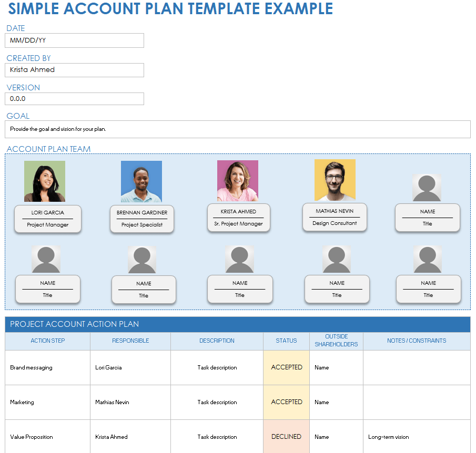Select the ACTION STEP column header

(48, 341)
